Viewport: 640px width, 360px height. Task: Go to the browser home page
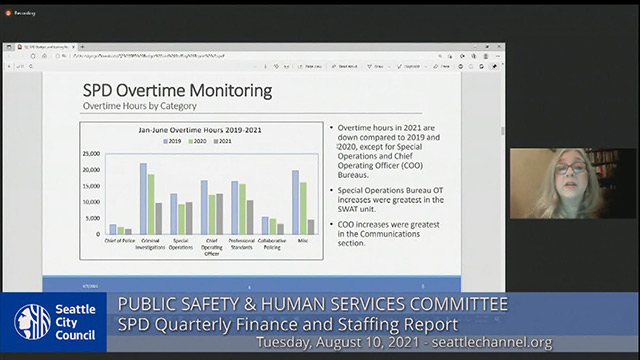coord(44,56)
